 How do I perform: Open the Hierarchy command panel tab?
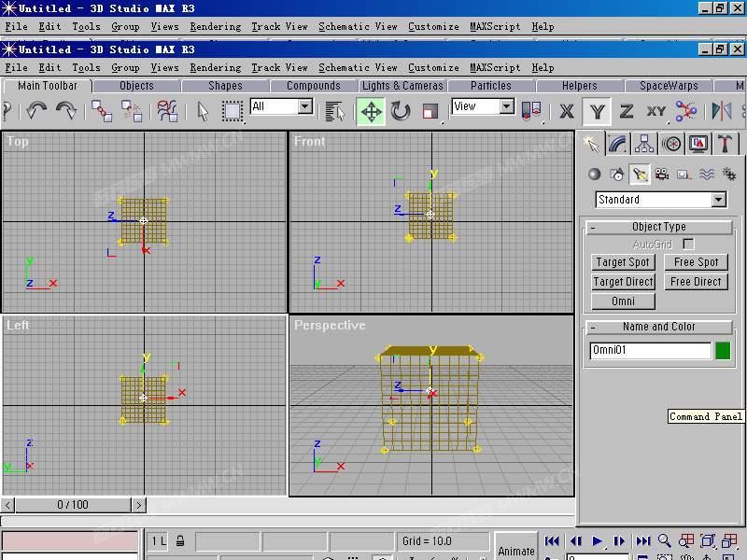tap(644, 144)
